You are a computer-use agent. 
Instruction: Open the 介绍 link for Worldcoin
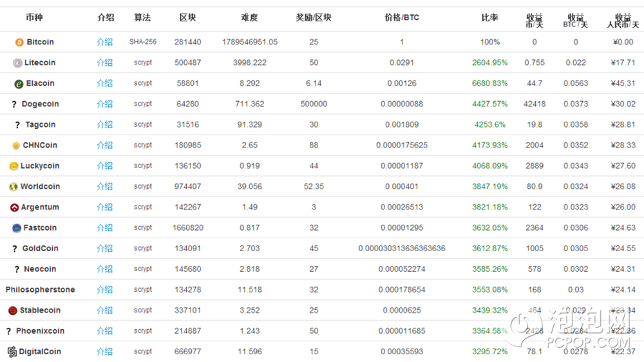[x=104, y=187]
